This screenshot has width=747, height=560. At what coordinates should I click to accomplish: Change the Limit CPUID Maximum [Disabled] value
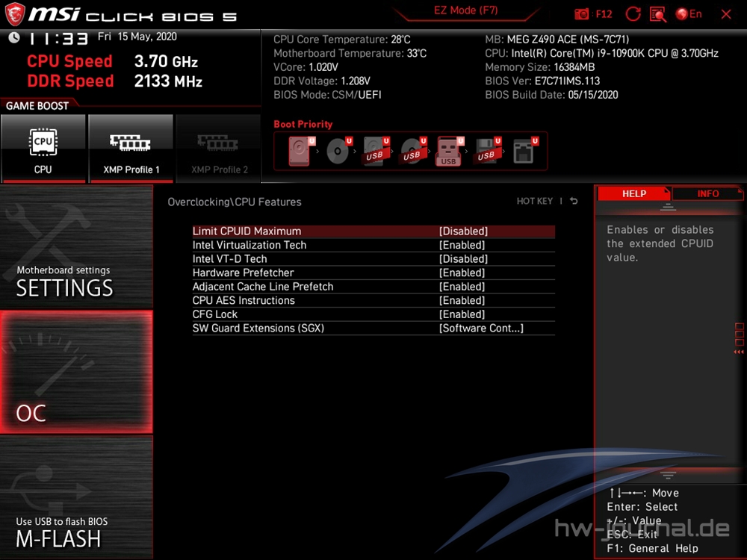tap(463, 231)
